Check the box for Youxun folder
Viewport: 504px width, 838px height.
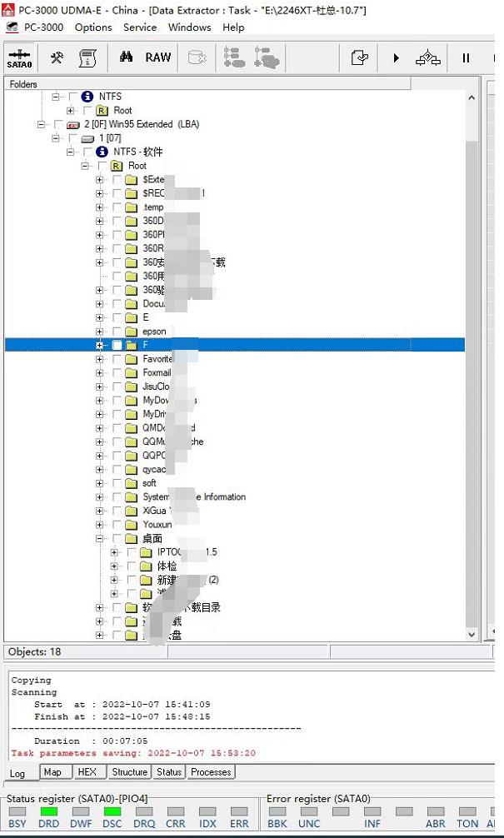(x=117, y=524)
